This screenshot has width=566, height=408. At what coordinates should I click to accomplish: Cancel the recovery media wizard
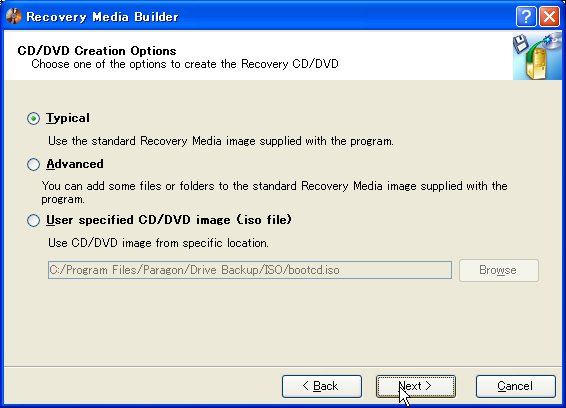(x=515, y=386)
